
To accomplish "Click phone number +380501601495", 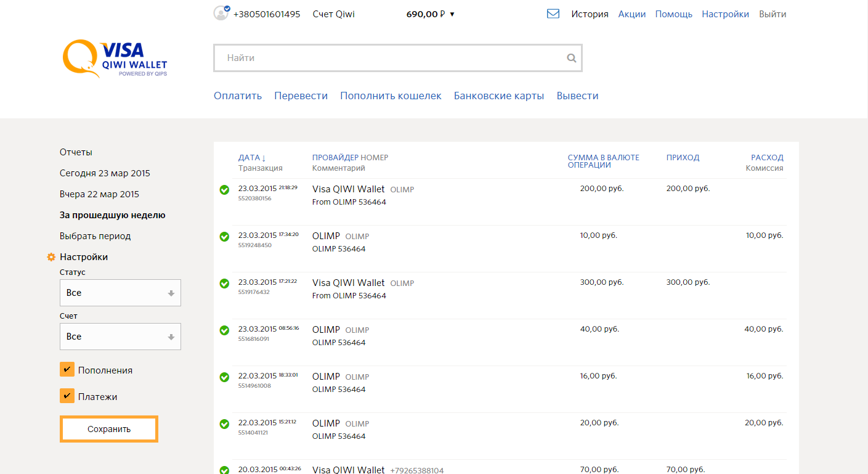I will [267, 14].
